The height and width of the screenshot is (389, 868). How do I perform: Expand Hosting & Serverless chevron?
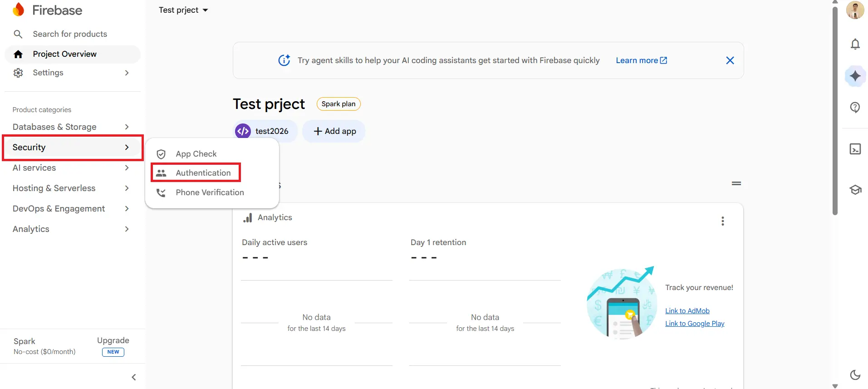tap(127, 188)
